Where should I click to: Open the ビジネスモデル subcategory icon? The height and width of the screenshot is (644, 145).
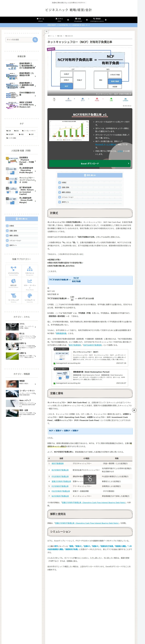click(13, 271)
